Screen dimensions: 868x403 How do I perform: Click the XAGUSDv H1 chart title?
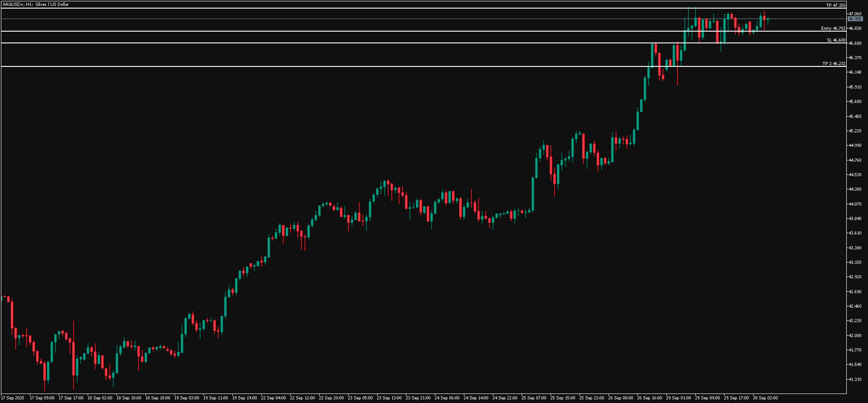tap(36, 5)
